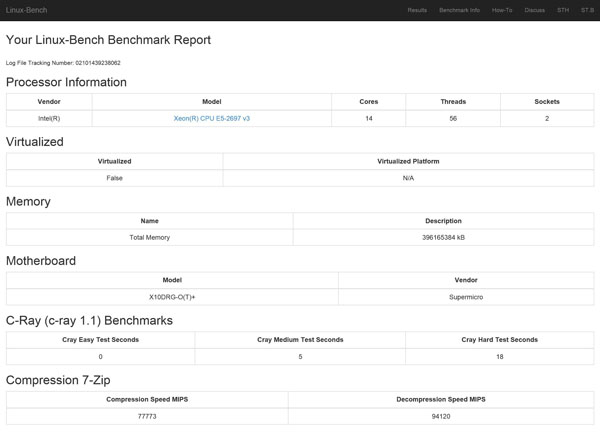Image resolution: width=600 pixels, height=434 pixels.
Task: Open the Xeon(R) CPU E5-2697 v3 link
Action: click(x=212, y=118)
